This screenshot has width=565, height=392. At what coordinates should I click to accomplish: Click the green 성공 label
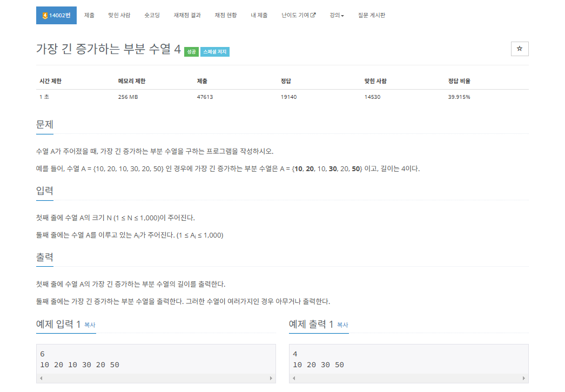[x=191, y=52]
